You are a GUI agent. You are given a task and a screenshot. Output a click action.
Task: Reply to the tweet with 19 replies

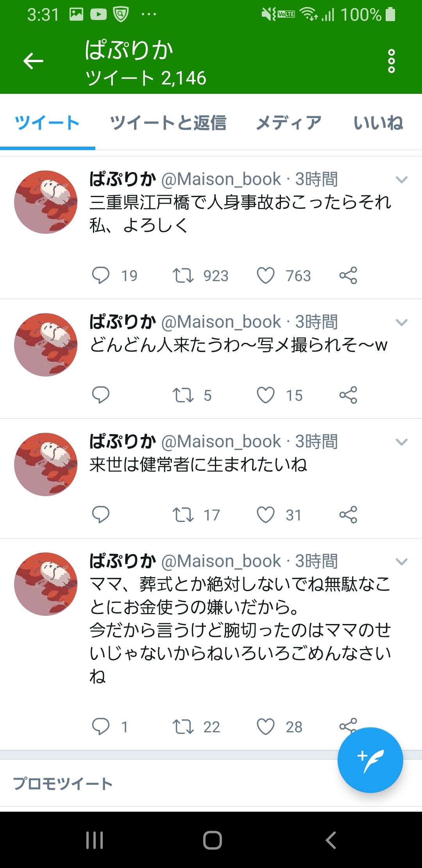100,275
